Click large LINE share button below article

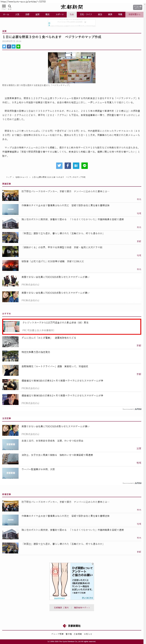click(85, 165)
